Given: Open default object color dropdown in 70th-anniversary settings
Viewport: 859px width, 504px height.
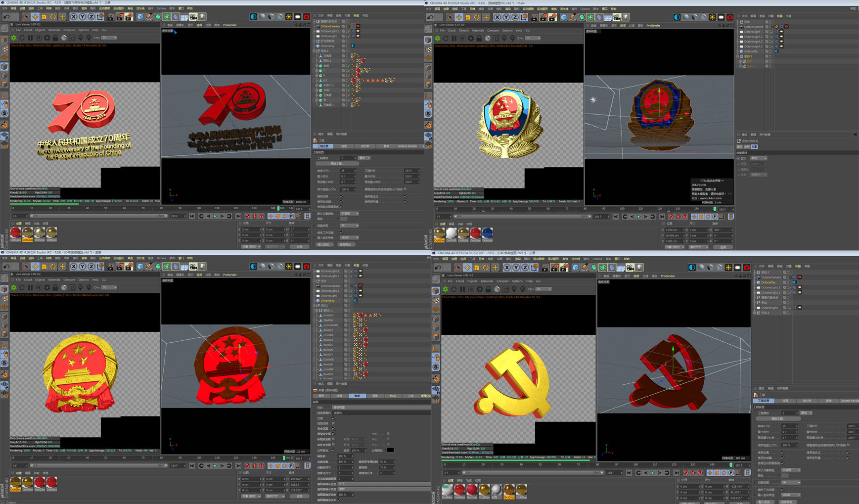Looking at the screenshot, I should 350,214.
